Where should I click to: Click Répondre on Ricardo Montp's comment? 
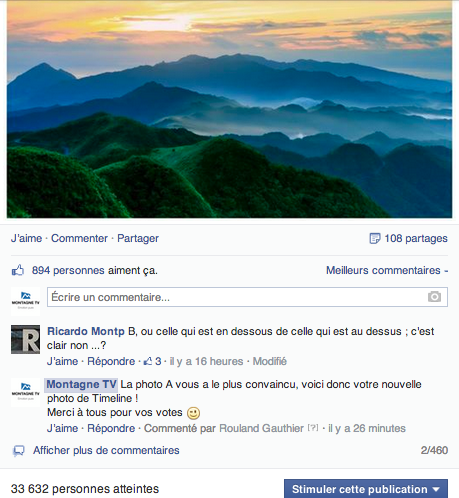tap(111, 361)
